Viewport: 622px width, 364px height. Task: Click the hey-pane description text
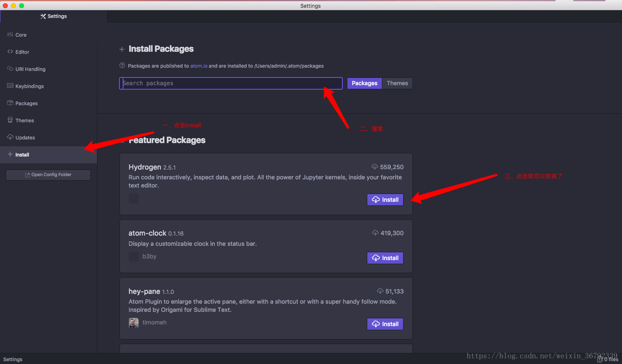tap(262, 306)
